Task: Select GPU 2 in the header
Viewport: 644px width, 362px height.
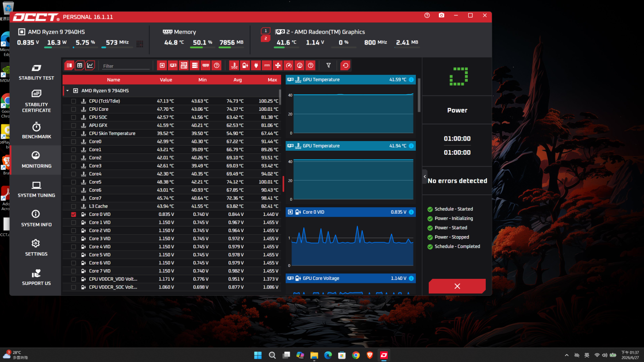Action: tap(265, 38)
